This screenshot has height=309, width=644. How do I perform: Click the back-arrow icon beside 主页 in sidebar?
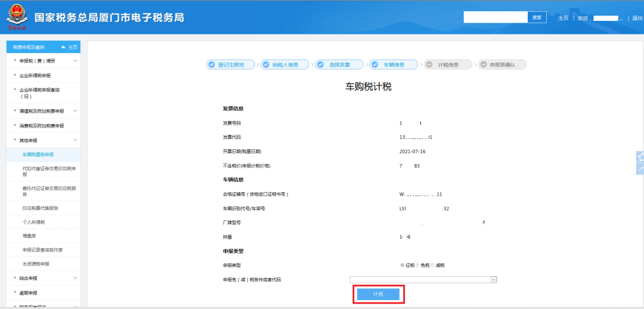click(63, 47)
